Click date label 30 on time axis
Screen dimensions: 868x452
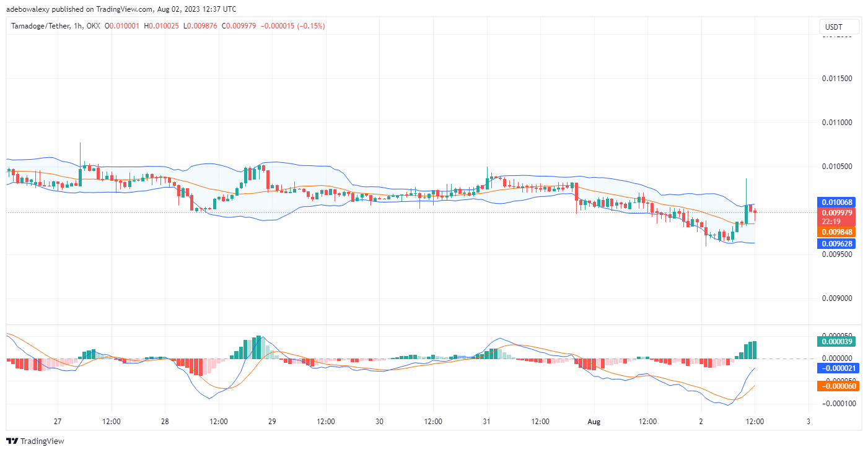click(379, 421)
